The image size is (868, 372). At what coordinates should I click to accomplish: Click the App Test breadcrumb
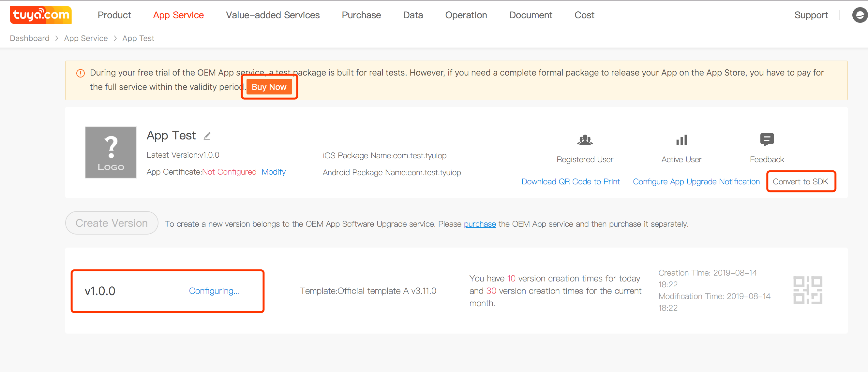pyautogui.click(x=138, y=38)
